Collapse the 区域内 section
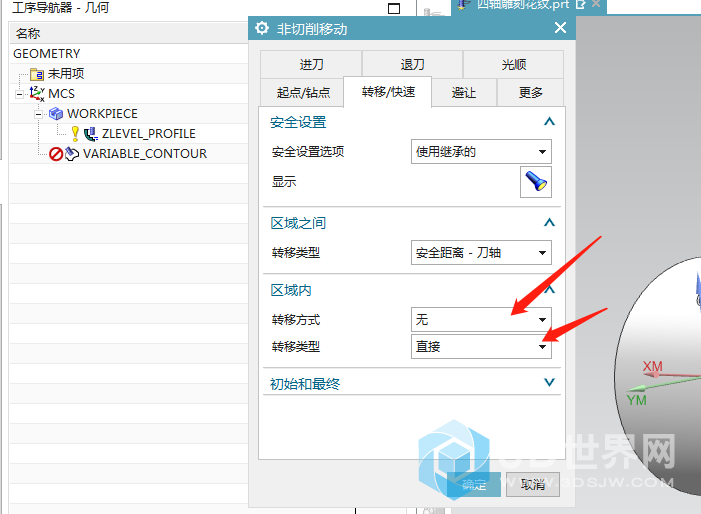 point(549,290)
